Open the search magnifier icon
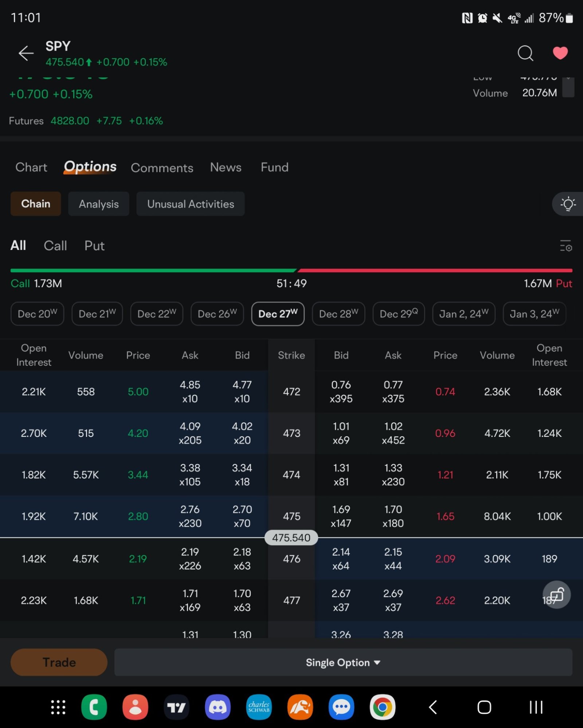 [x=525, y=53]
